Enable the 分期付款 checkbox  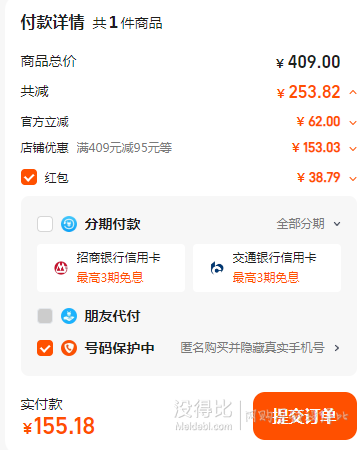tap(45, 224)
